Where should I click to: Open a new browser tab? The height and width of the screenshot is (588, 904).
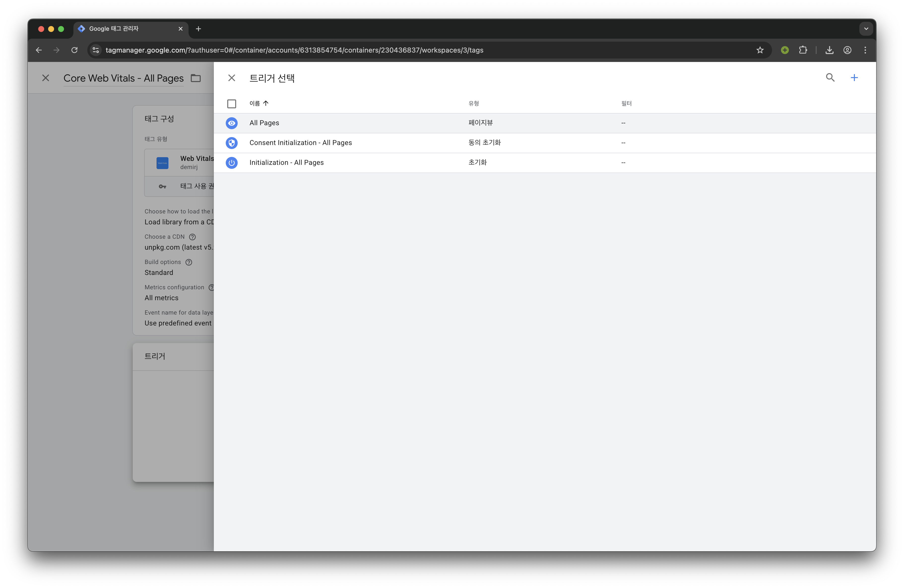pos(198,29)
